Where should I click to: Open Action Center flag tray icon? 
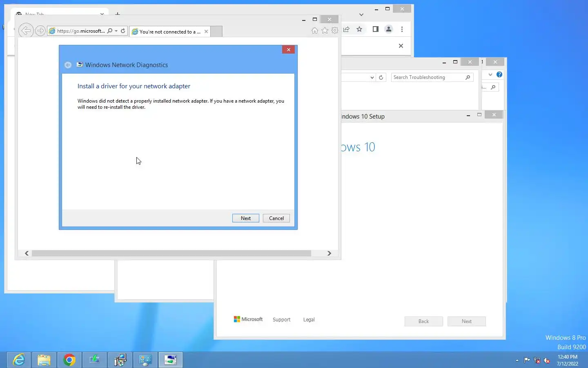tap(527, 360)
